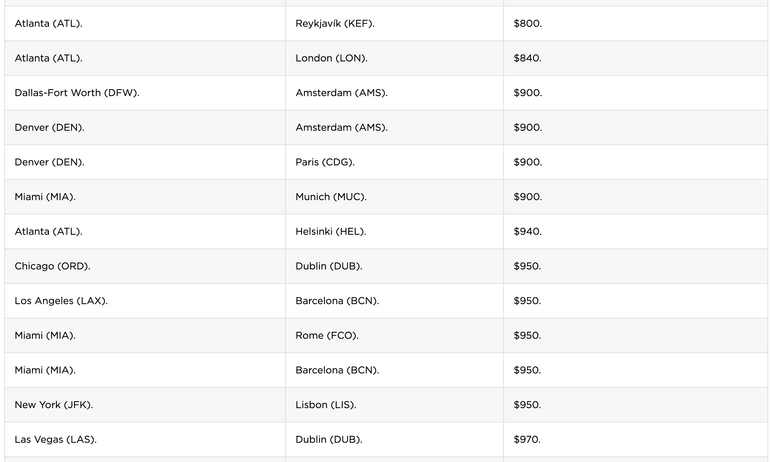Select the $840 price cell

(x=527, y=58)
